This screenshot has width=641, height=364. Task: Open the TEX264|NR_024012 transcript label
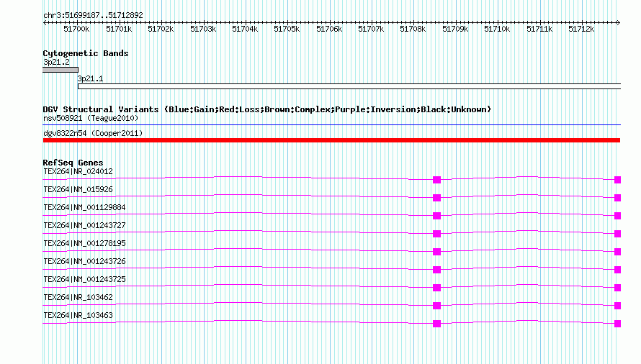click(x=78, y=172)
